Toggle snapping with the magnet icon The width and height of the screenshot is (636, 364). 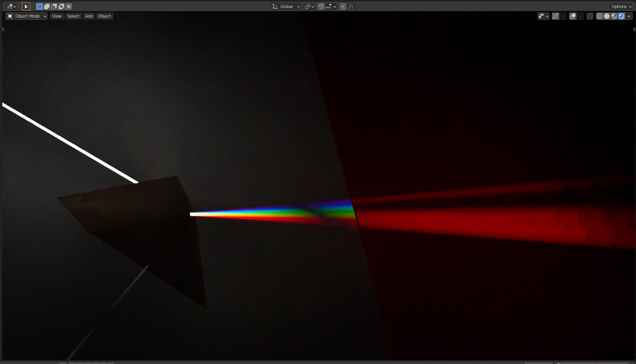pos(321,7)
